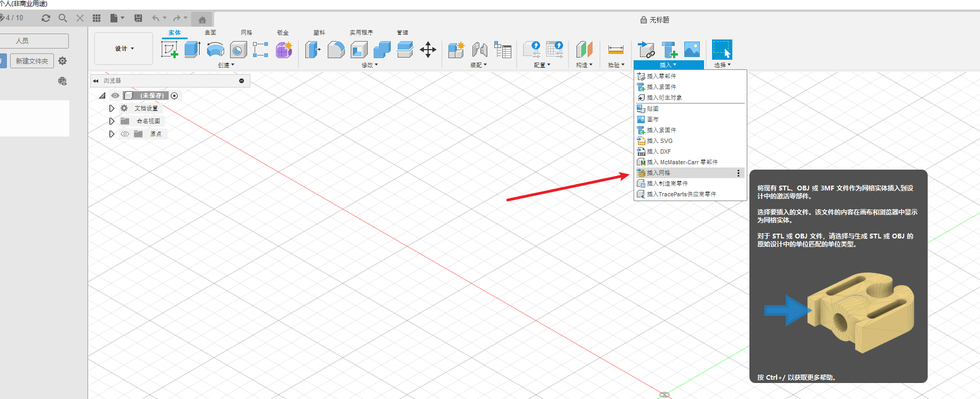Click the 新建文件夹 button
Image resolution: width=980 pixels, height=399 pixels.
point(32,61)
